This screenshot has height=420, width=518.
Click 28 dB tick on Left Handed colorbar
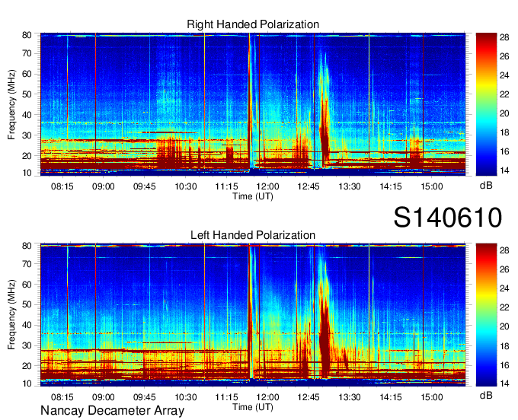click(x=504, y=250)
